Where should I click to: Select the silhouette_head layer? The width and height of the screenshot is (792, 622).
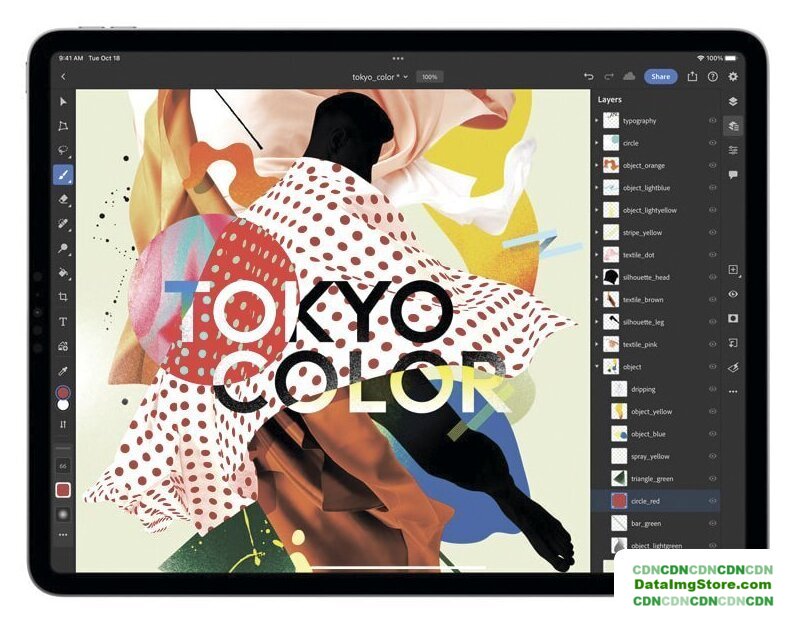pos(646,277)
